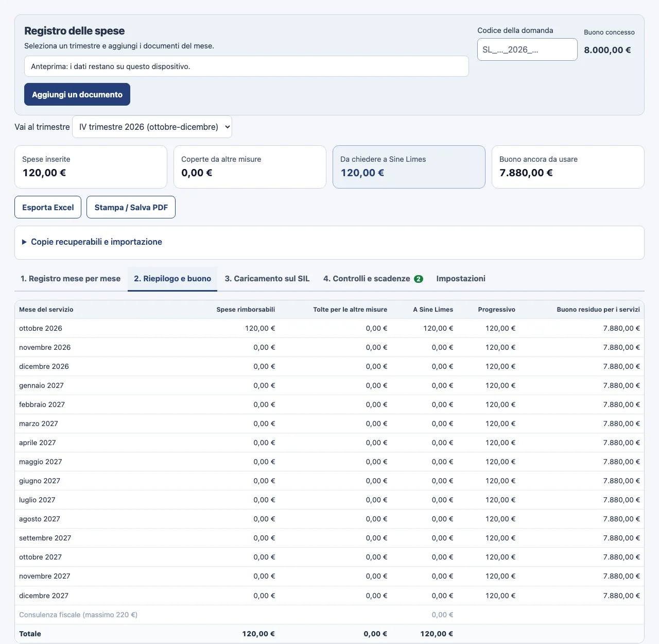Click the 8.000,00 € Buono concesso value
This screenshot has height=644, width=659.
(x=608, y=50)
